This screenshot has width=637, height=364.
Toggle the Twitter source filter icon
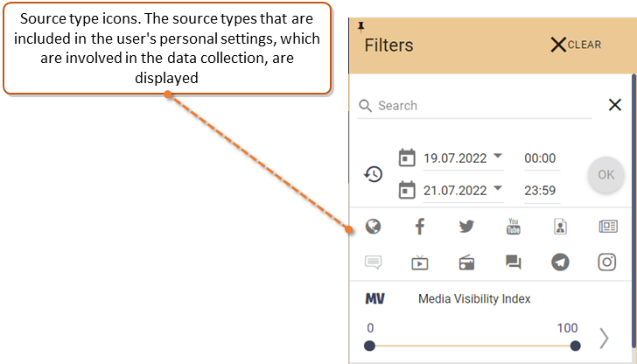pyautogui.click(x=466, y=227)
